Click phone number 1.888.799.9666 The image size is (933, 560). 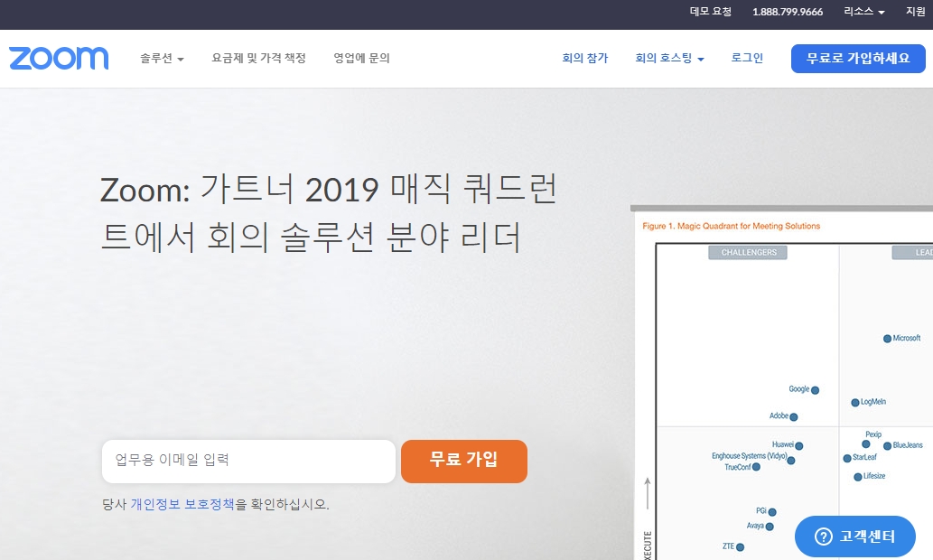pyautogui.click(x=788, y=12)
